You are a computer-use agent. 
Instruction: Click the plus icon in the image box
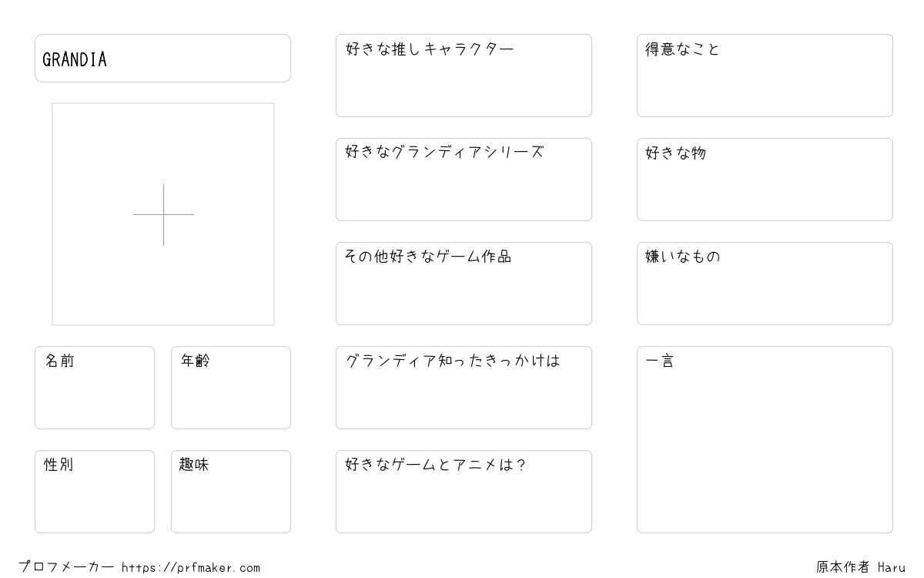(163, 214)
